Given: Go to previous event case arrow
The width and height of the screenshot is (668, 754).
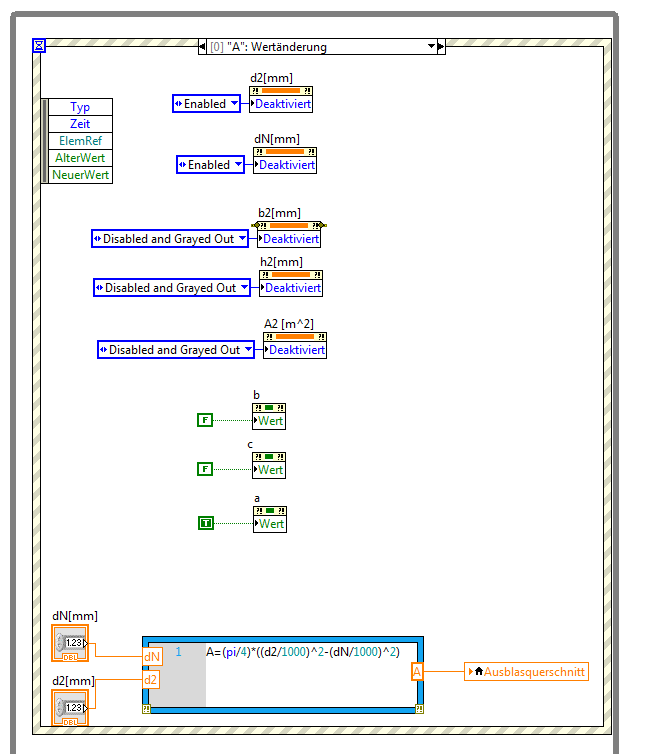Looking at the screenshot, I should click(x=202, y=47).
